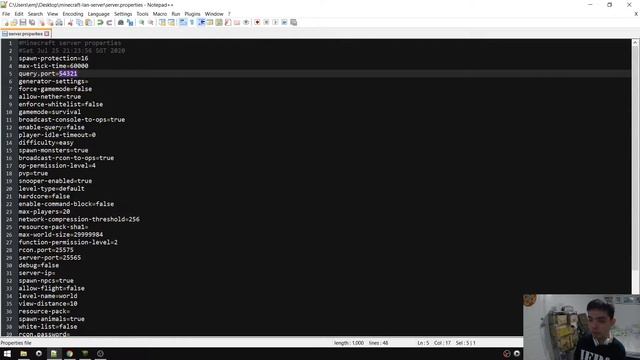Viewport: 640px width, 360px height.
Task: Close the server.properties tab with its X
Action: (x=47, y=34)
